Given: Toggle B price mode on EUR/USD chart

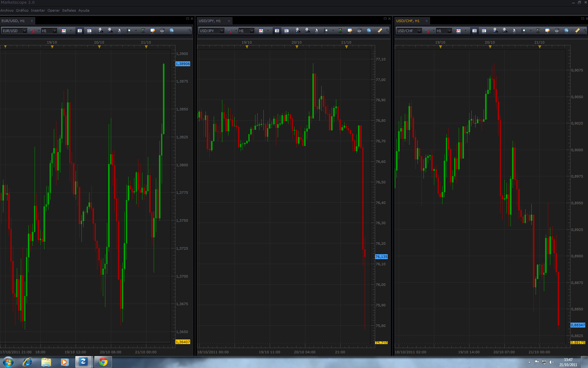Looking at the screenshot, I should (80, 31).
